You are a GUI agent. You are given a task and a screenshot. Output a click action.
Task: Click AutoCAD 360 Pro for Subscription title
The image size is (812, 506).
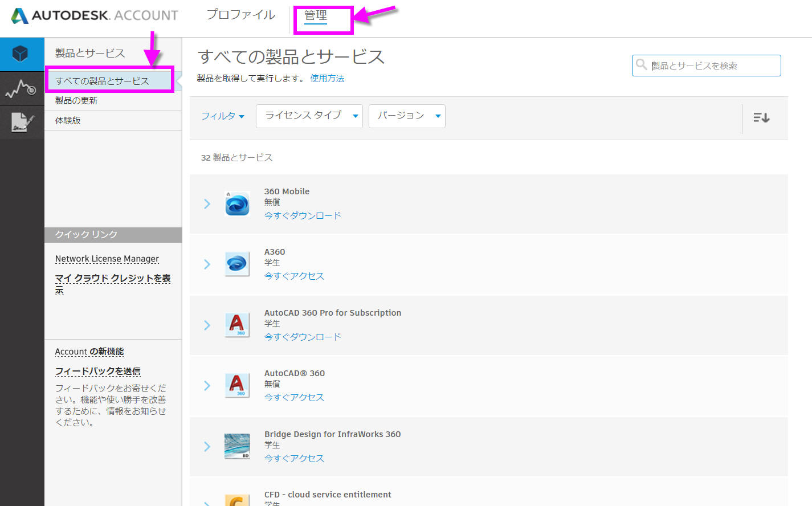333,313
